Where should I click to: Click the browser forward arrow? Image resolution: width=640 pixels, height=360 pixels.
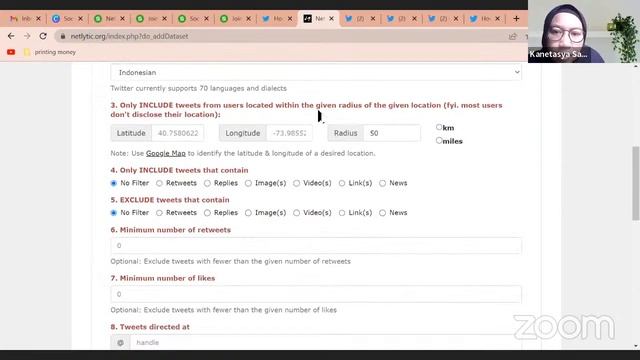(27, 36)
